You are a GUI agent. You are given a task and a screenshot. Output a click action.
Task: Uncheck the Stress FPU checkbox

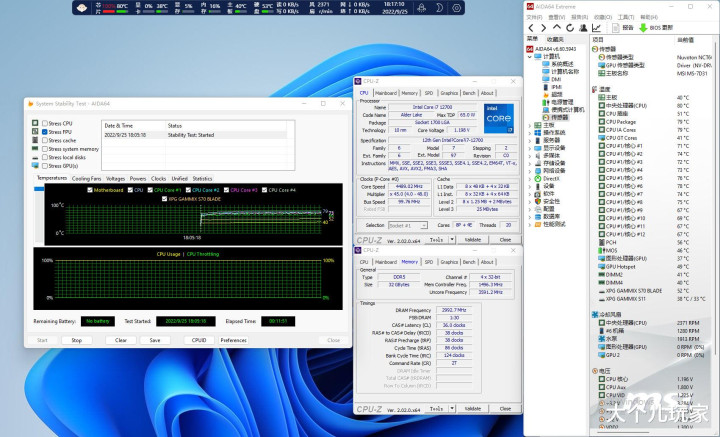coord(45,132)
